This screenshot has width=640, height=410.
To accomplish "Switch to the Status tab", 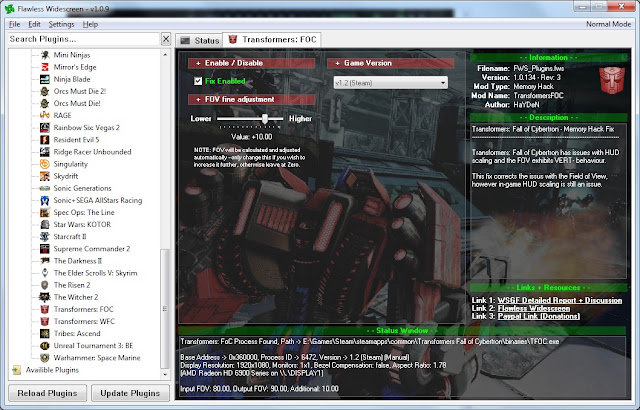I will (x=200, y=40).
